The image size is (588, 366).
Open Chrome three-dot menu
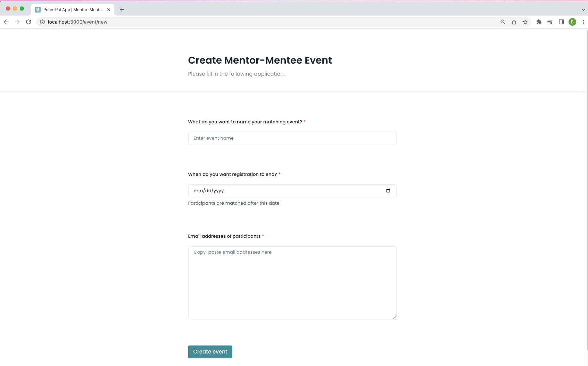pyautogui.click(x=583, y=22)
